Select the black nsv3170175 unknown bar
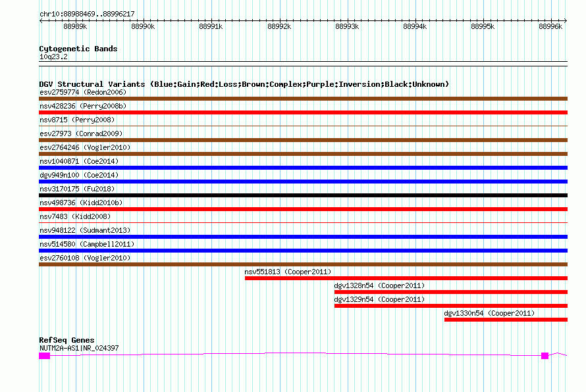586x392 pixels. [x=303, y=195]
